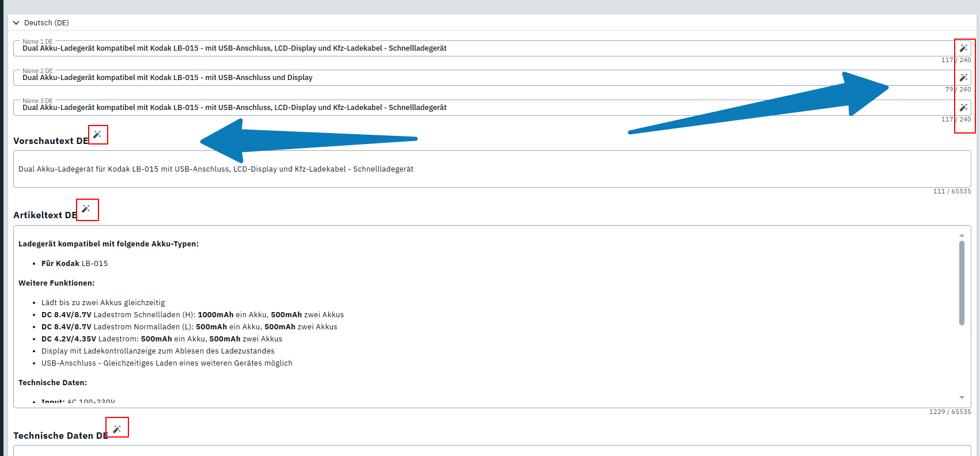980x456 pixels.
Task: Click the 'Lädt bis zu zwei Akkus gleichzeitig' line
Action: pyautogui.click(x=103, y=303)
